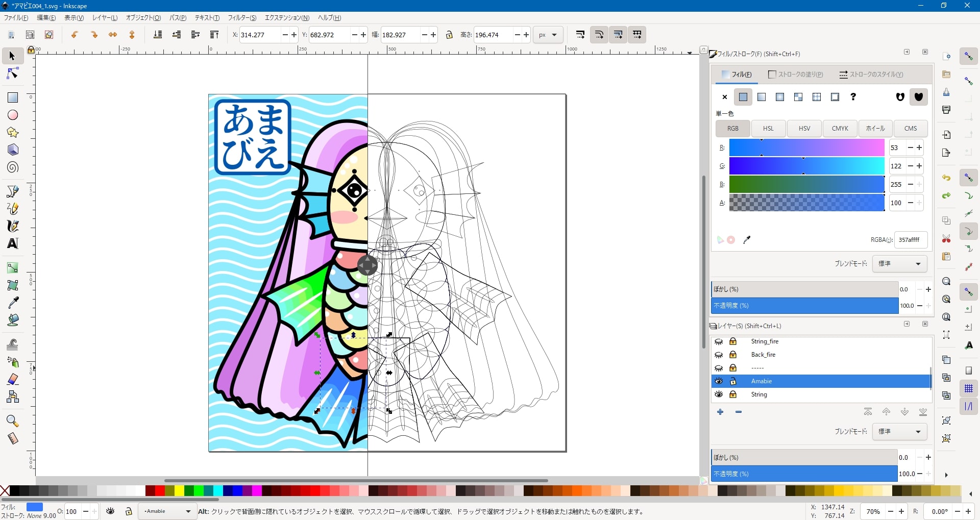Switch color mode to HSL
Image resolution: width=980 pixels, height=520 pixels.
point(768,129)
